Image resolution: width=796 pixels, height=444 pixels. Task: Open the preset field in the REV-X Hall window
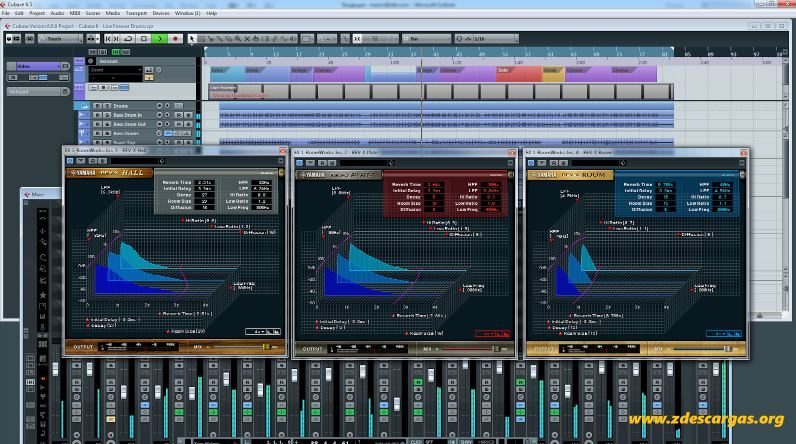click(x=137, y=161)
